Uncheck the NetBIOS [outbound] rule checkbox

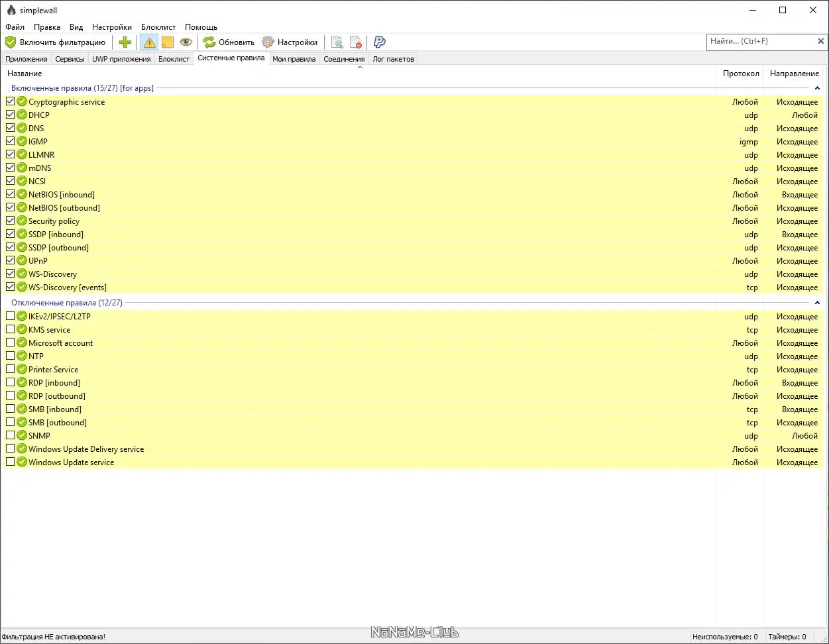coord(10,207)
